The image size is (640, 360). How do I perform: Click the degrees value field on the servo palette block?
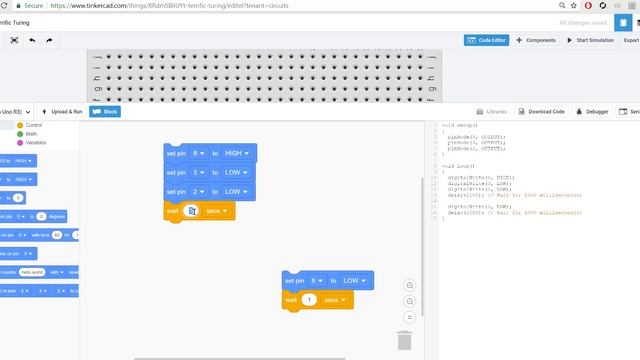[41, 216]
